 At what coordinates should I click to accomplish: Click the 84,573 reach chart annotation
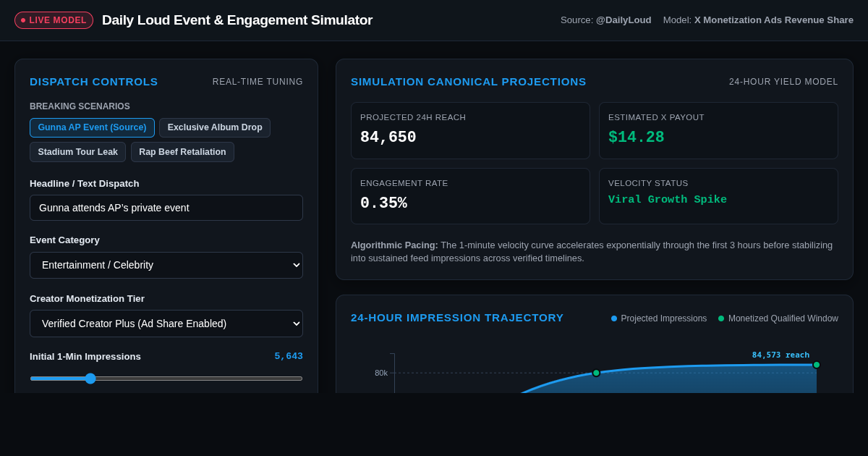[780, 355]
